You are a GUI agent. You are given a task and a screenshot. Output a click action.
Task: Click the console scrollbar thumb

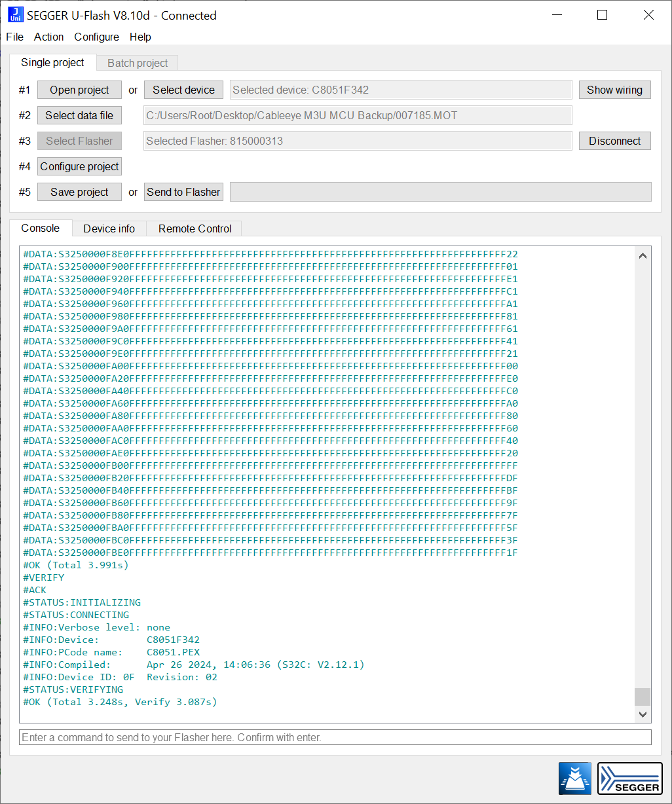click(643, 697)
